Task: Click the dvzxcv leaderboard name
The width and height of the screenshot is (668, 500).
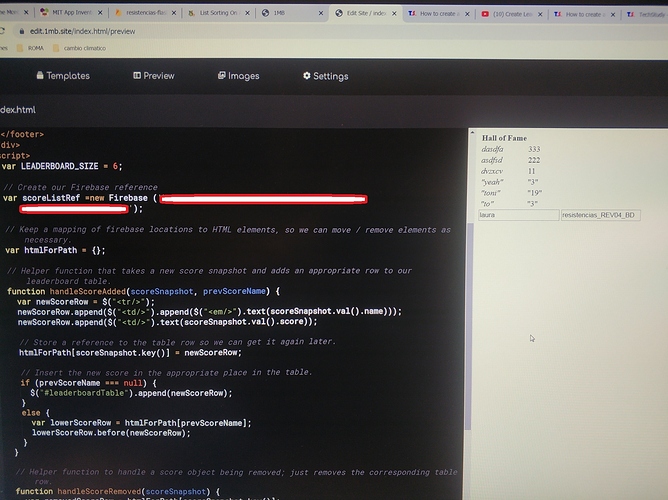Action: click(x=492, y=171)
